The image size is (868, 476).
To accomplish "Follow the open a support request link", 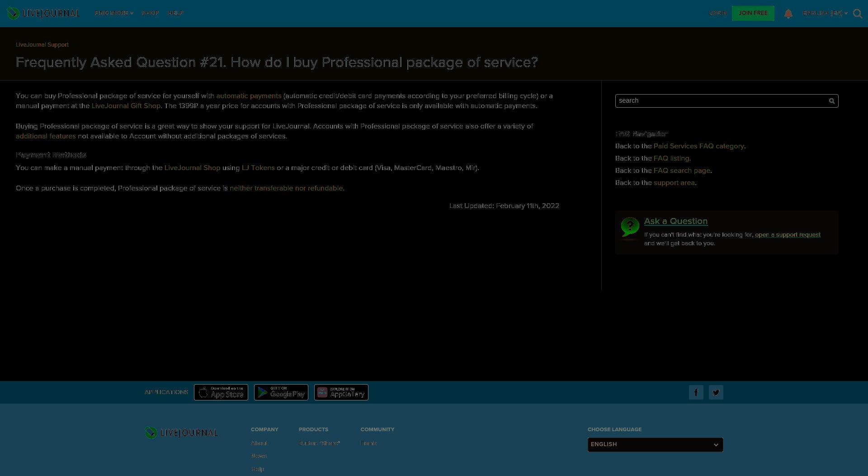I will tap(788, 235).
